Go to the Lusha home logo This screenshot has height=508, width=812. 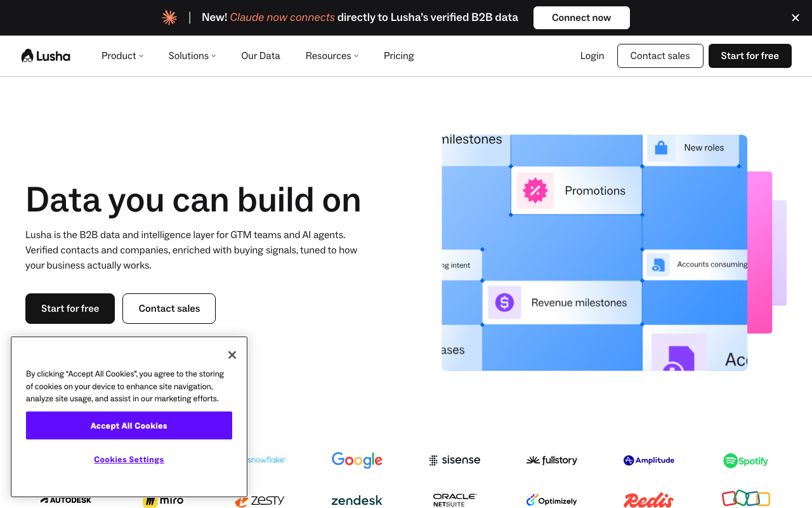(46, 56)
